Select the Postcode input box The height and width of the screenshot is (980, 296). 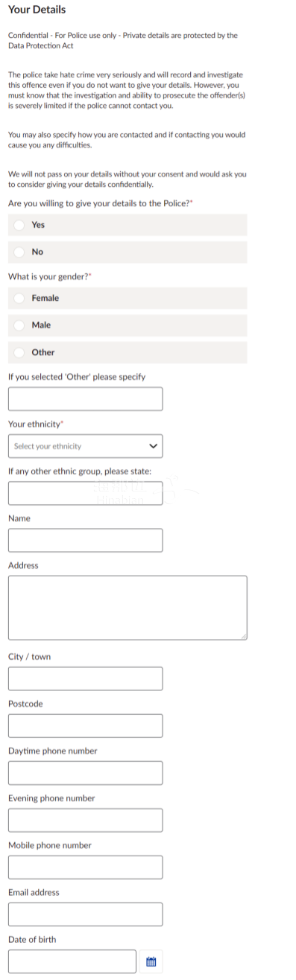(85, 726)
